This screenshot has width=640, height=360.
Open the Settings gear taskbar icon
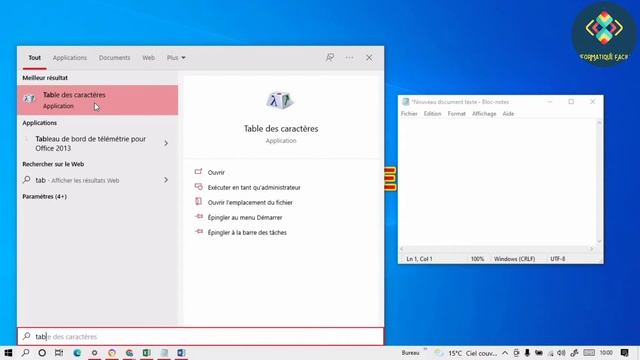point(94,353)
